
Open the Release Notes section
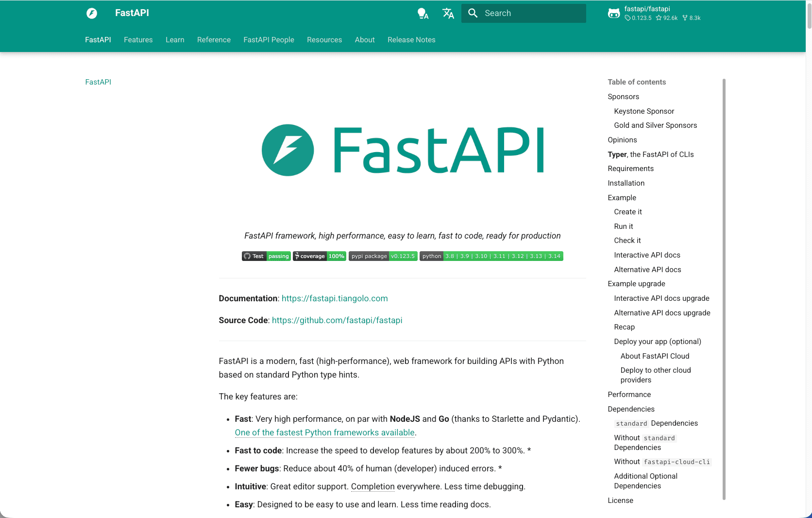[411, 40]
